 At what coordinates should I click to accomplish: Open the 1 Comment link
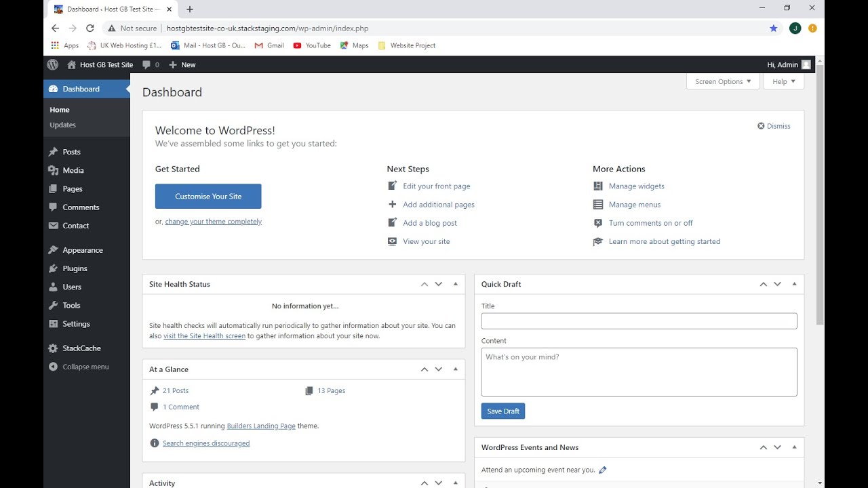(181, 407)
